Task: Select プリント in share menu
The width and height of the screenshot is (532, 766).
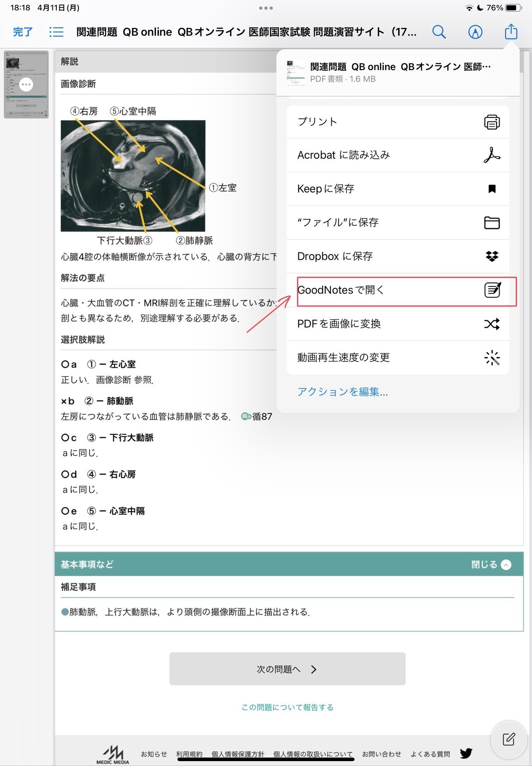Action: point(398,122)
